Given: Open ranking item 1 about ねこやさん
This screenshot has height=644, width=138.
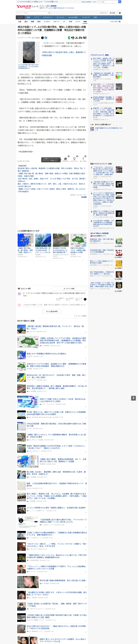Looking at the screenshot, I should (104, 63).
